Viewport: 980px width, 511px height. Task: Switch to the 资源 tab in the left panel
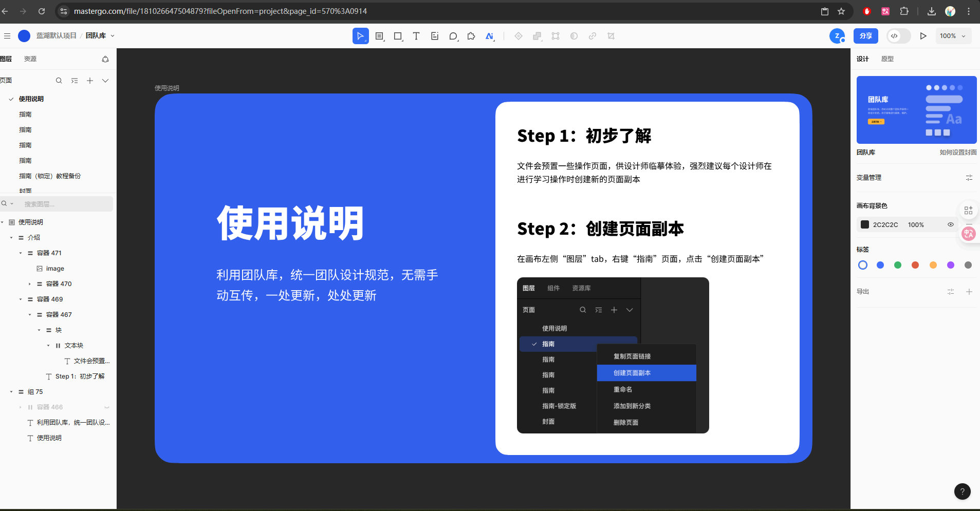click(x=30, y=59)
